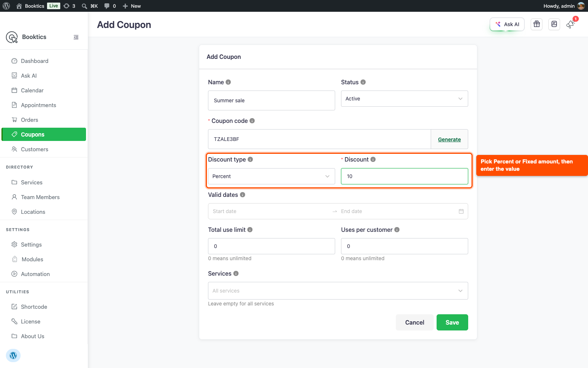Click the Name info icon
The image size is (588, 368).
[228, 82]
